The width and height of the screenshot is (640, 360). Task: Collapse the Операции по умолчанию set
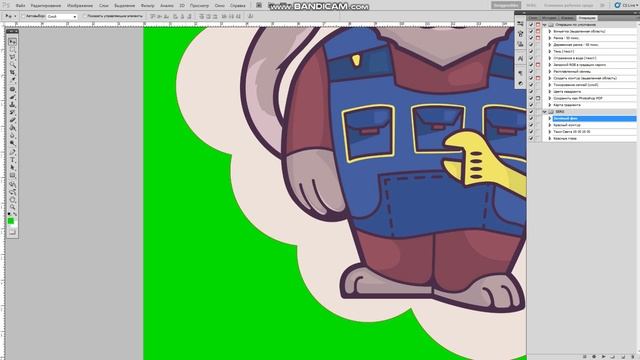pyautogui.click(x=544, y=24)
